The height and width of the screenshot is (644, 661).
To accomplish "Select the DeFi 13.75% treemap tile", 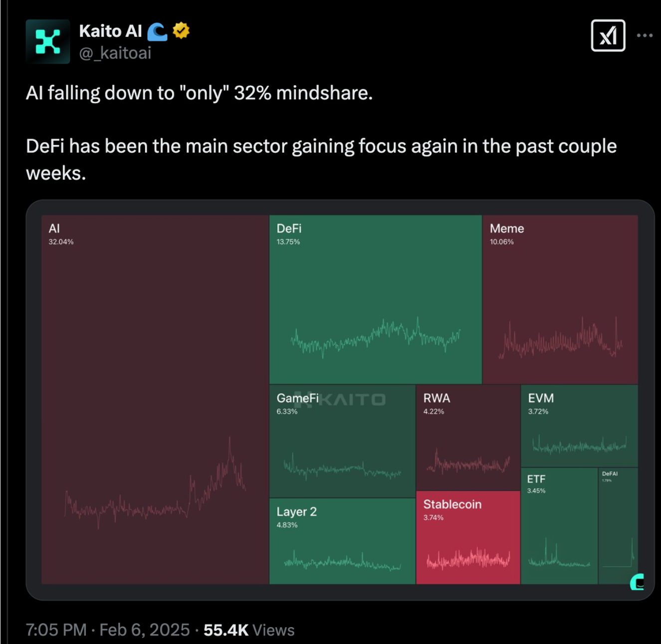I will [x=375, y=299].
